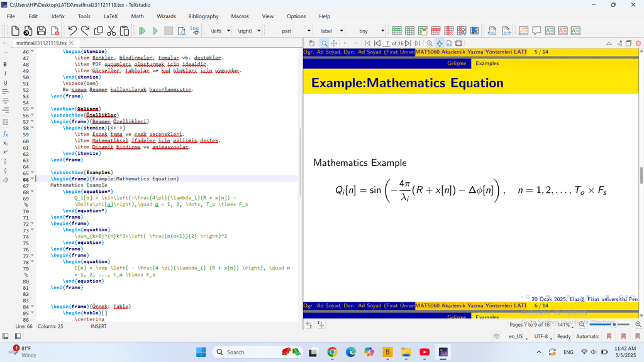The height and width of the screenshot is (362, 644).
Task: Go to previous PDF page
Action: coord(377,43)
